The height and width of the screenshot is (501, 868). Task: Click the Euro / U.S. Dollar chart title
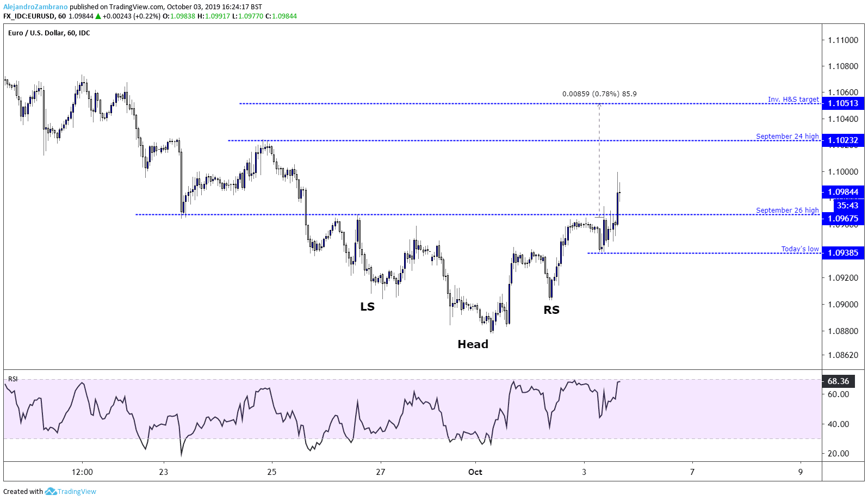tap(49, 33)
